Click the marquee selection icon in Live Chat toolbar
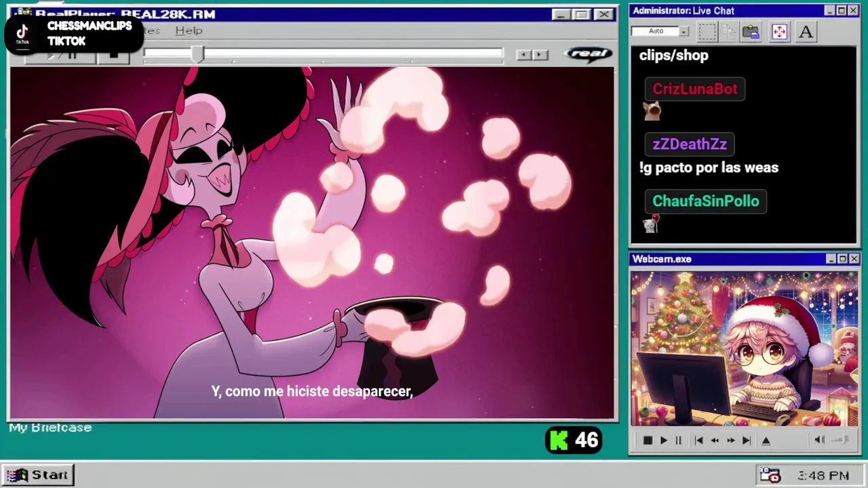Image resolution: width=868 pixels, height=488 pixels. point(707,32)
